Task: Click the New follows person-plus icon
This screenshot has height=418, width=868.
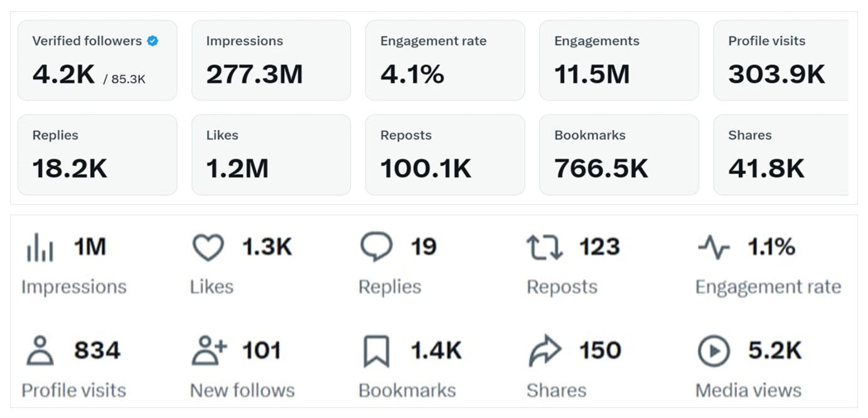Action: (x=209, y=351)
